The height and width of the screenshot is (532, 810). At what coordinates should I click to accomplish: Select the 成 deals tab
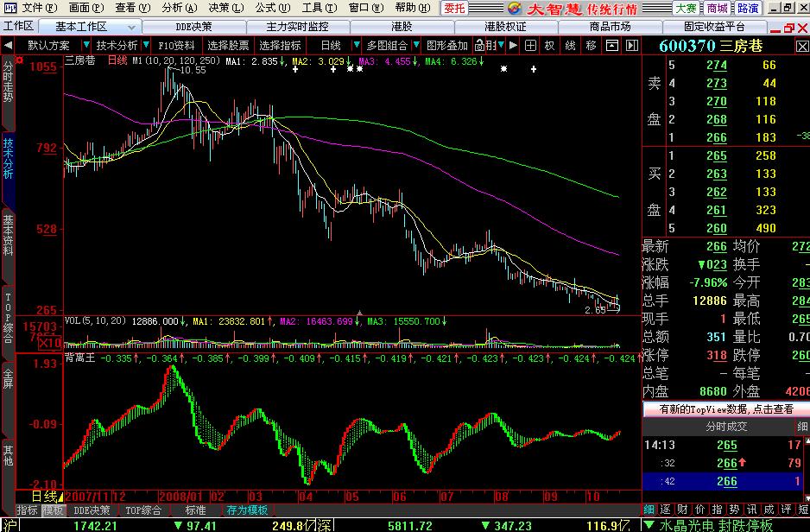(x=769, y=510)
